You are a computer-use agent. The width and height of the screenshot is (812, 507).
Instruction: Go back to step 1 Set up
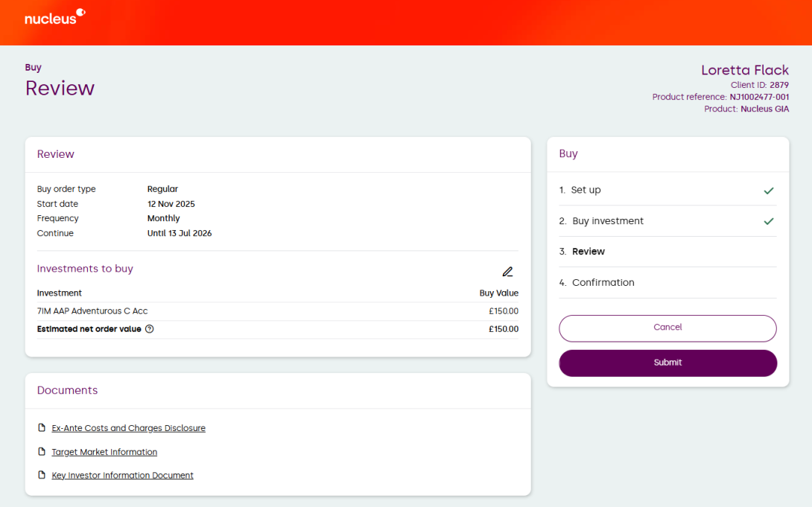click(x=586, y=190)
